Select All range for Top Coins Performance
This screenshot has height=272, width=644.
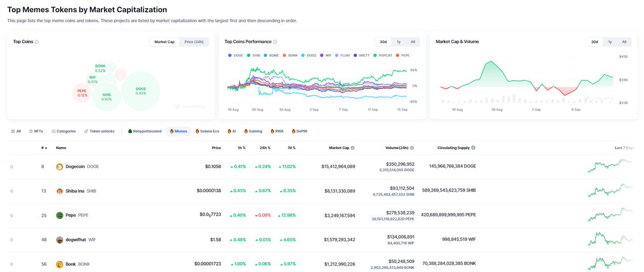tap(412, 41)
